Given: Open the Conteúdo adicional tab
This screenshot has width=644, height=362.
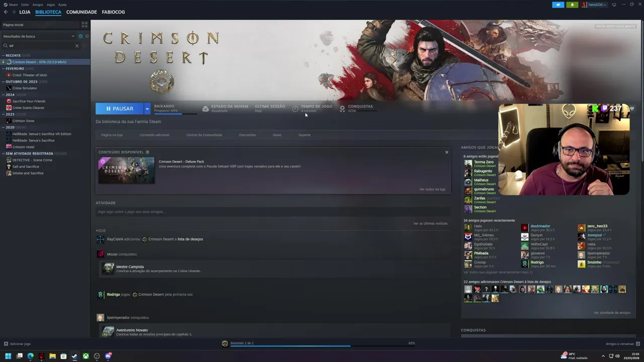Looking at the screenshot, I should pyautogui.click(x=154, y=135).
